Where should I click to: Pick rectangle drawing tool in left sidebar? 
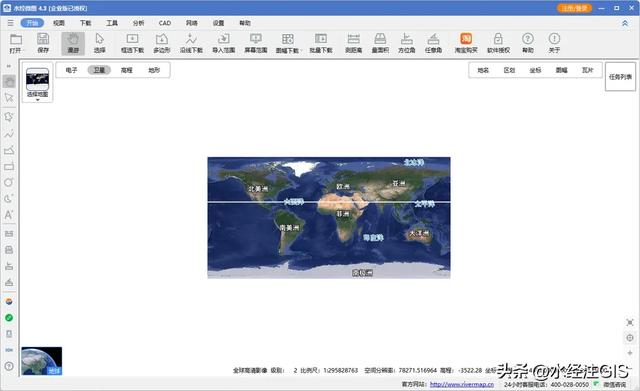pyautogui.click(x=9, y=167)
